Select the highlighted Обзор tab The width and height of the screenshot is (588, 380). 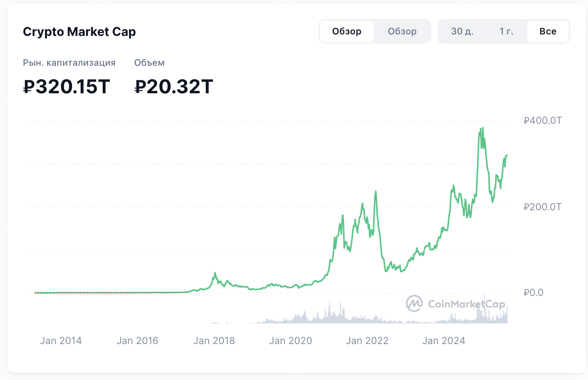point(347,31)
